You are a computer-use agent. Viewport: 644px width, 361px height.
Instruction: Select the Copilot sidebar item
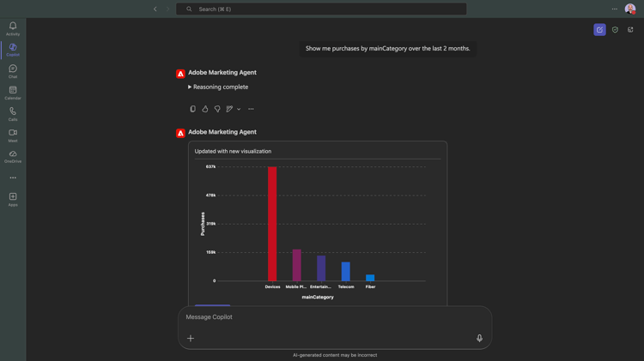[13, 50]
